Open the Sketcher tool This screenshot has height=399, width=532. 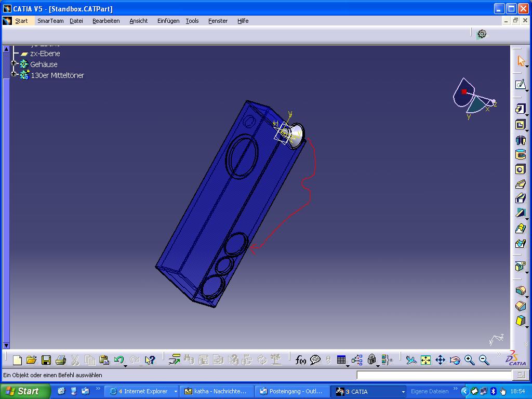521,84
